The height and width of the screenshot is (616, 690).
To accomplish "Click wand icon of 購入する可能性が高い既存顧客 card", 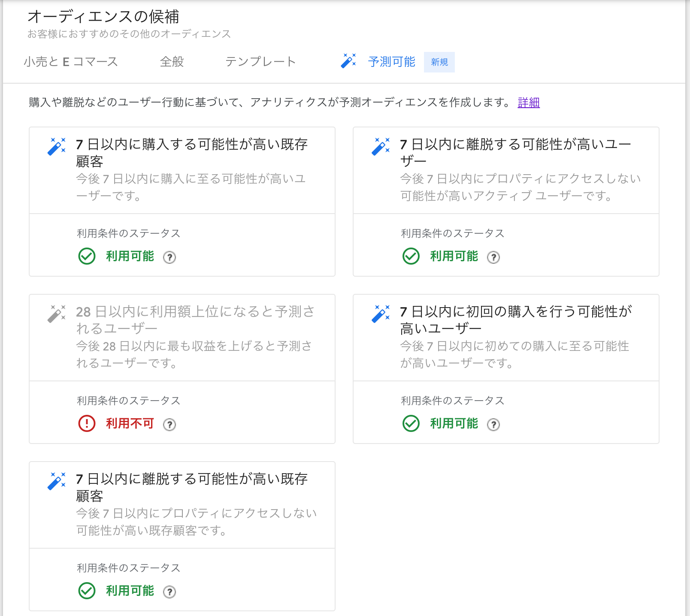I will [x=57, y=146].
